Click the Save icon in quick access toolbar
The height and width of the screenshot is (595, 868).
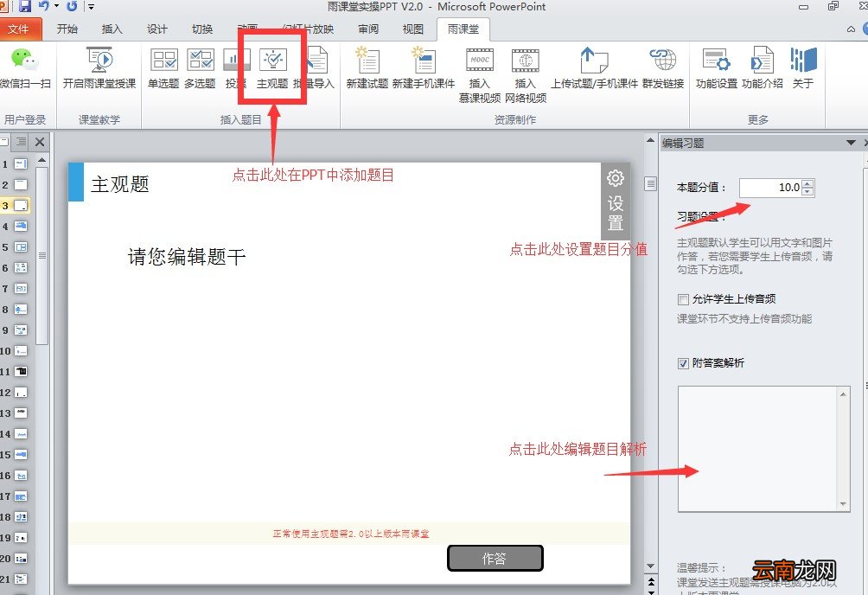(24, 6)
